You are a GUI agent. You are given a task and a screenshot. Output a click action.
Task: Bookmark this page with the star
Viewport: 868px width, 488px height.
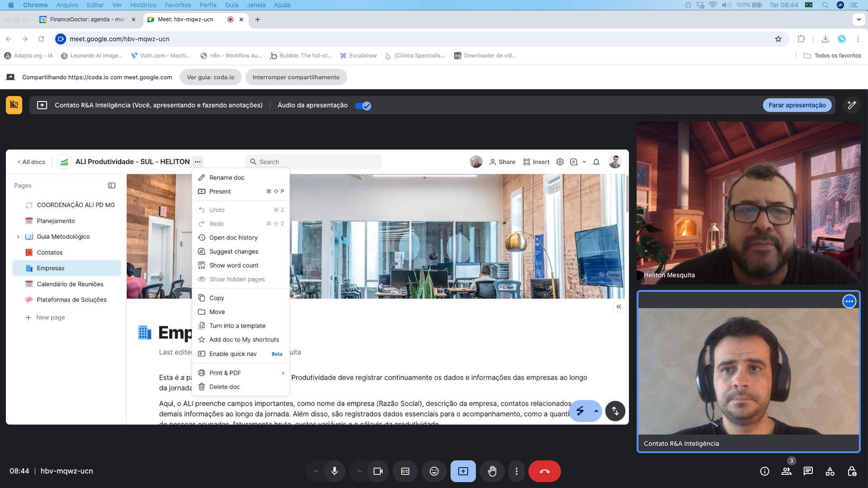coord(778,39)
